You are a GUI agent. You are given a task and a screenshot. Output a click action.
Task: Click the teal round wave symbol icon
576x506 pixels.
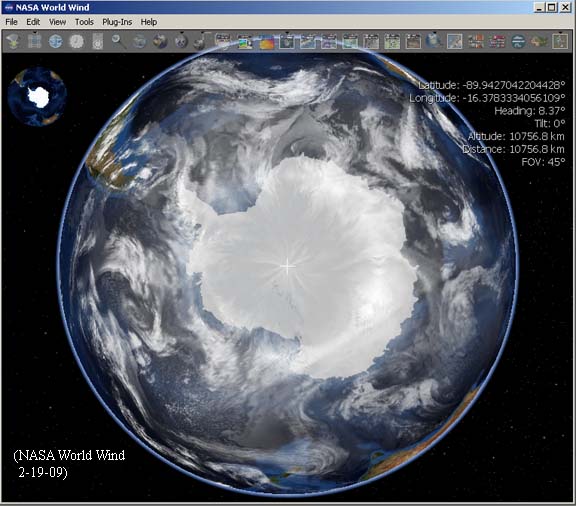[x=518, y=42]
